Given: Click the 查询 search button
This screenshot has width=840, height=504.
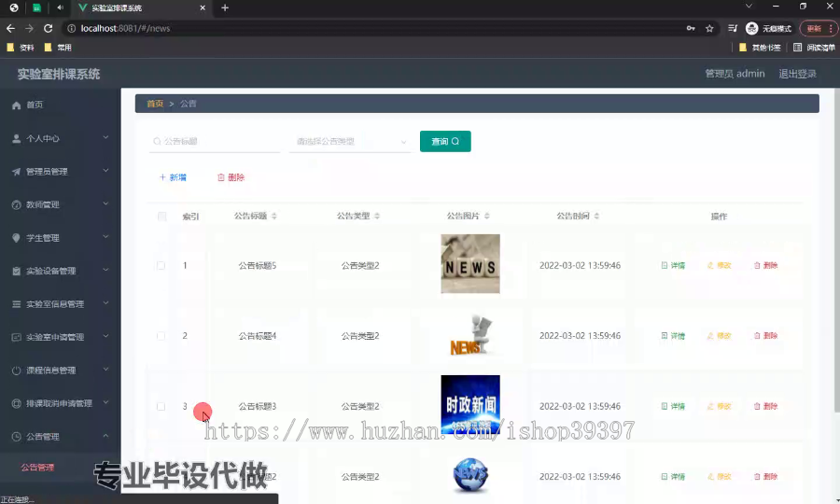Looking at the screenshot, I should click(445, 141).
